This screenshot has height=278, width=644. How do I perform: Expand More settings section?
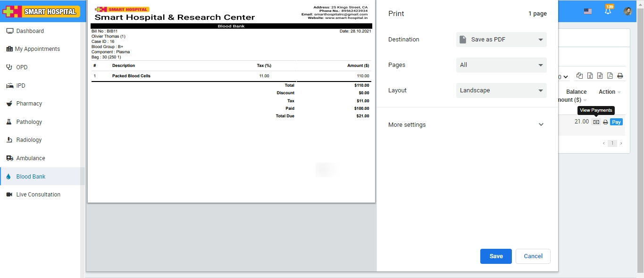[x=466, y=125]
